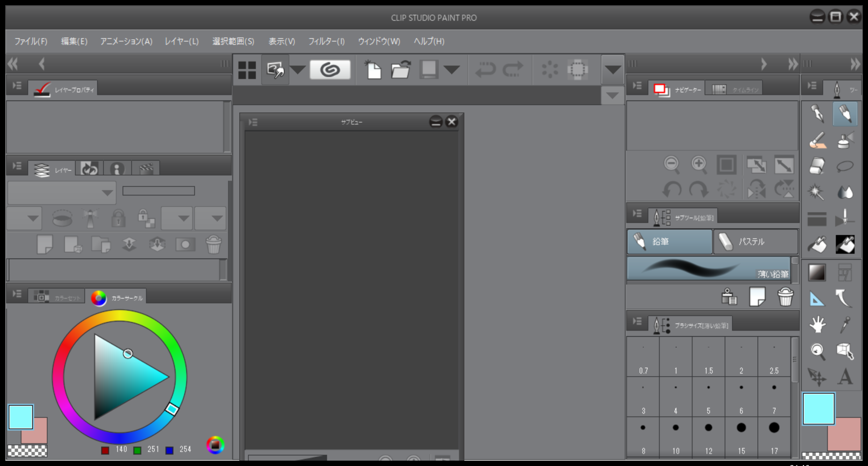Toggle the lock layer icon
The width and height of the screenshot is (868, 466).
[118, 219]
